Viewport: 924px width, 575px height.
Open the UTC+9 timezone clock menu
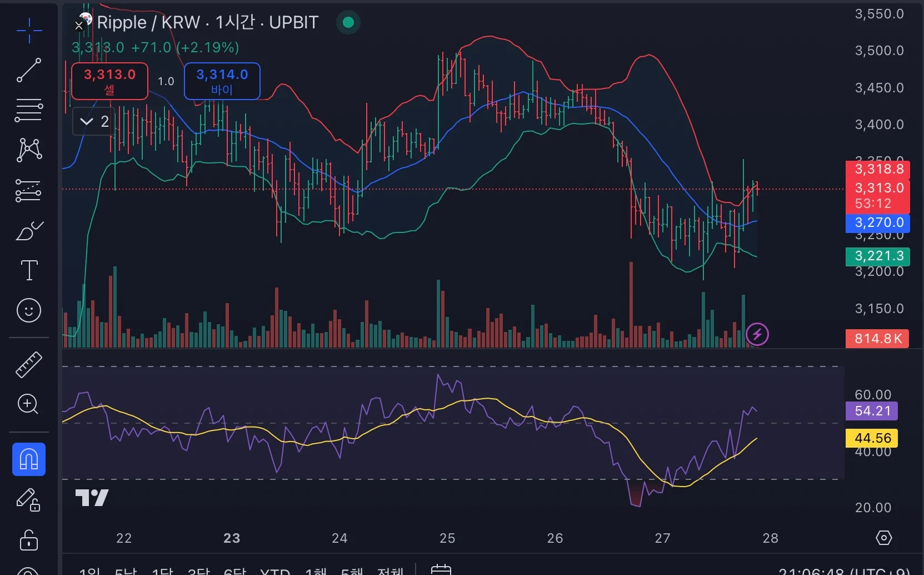[x=844, y=571]
